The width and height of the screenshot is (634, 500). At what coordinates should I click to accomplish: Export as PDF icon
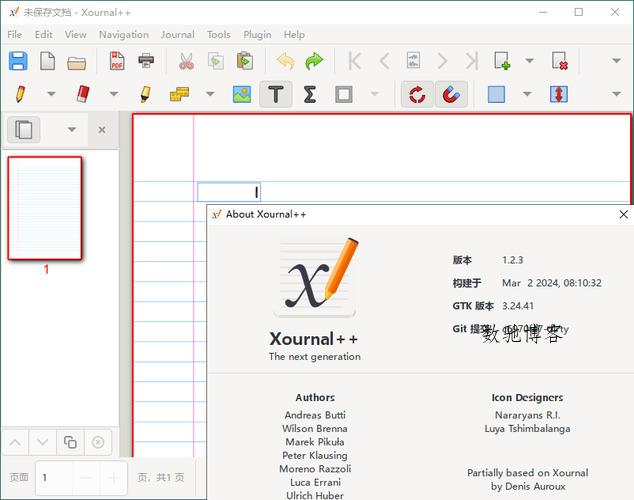117,61
